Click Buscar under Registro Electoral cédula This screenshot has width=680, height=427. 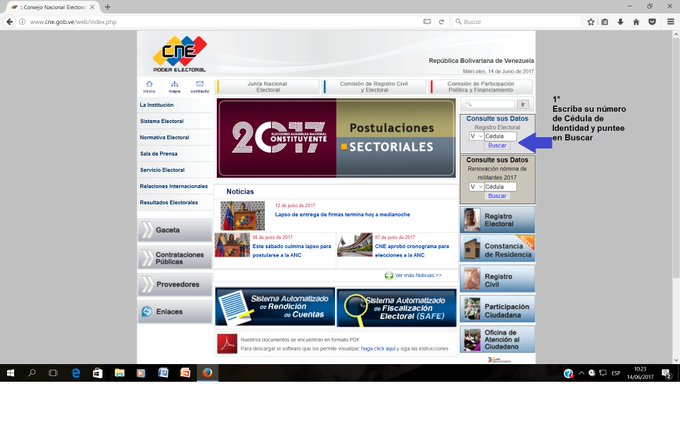pyautogui.click(x=497, y=146)
